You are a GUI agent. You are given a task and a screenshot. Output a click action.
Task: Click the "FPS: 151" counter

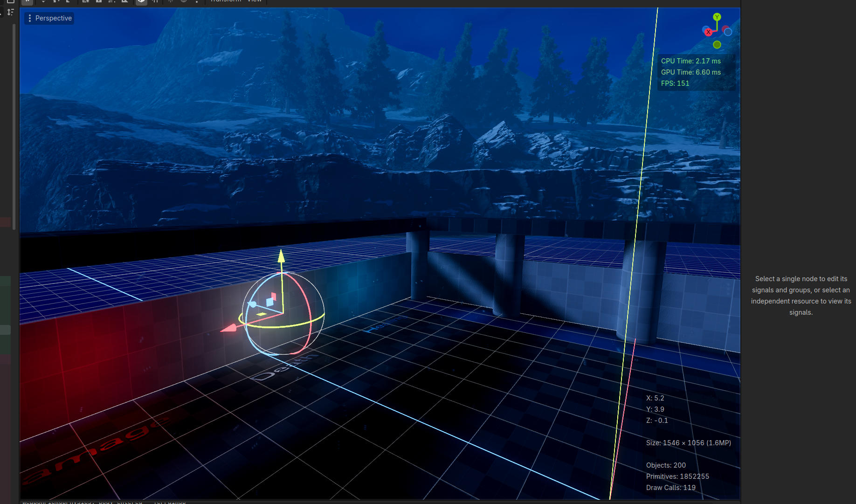(675, 83)
